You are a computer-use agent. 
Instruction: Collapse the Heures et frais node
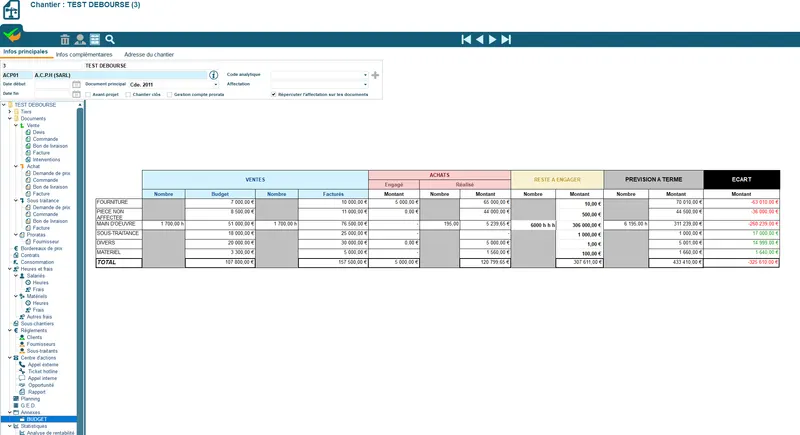pyautogui.click(x=10, y=269)
